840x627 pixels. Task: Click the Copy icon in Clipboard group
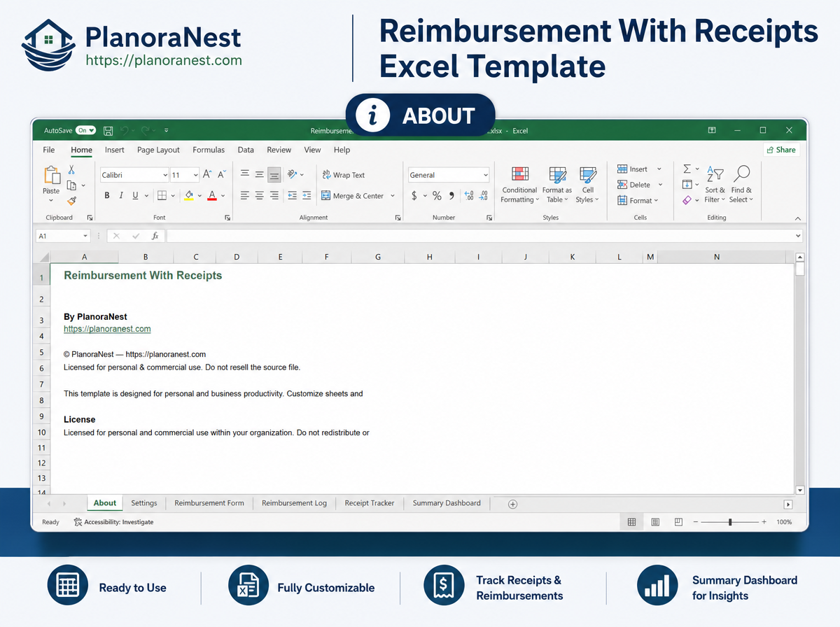click(x=71, y=185)
